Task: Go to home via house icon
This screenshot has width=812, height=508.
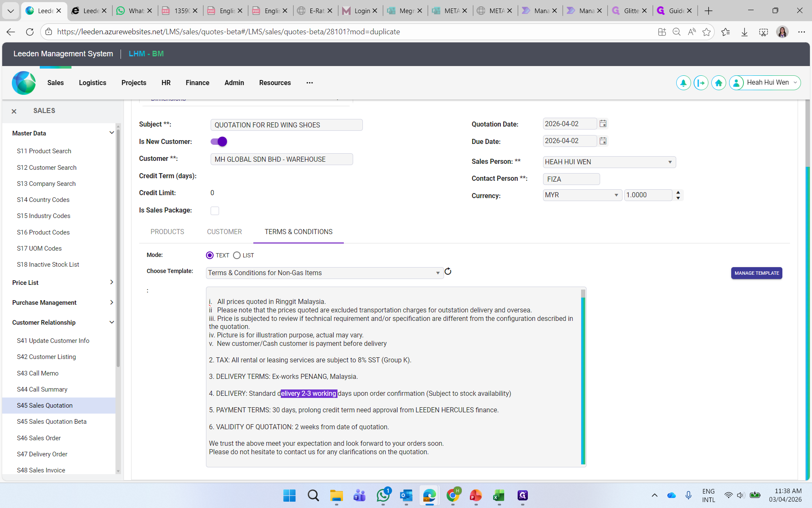Action: tap(719, 83)
